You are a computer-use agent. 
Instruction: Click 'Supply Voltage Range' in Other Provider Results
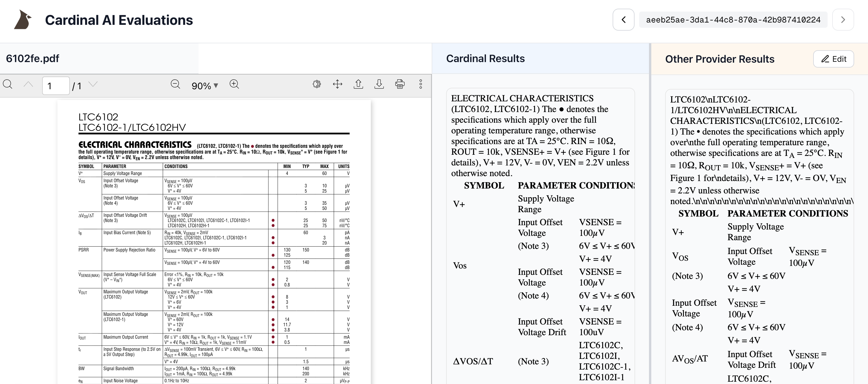click(x=755, y=232)
